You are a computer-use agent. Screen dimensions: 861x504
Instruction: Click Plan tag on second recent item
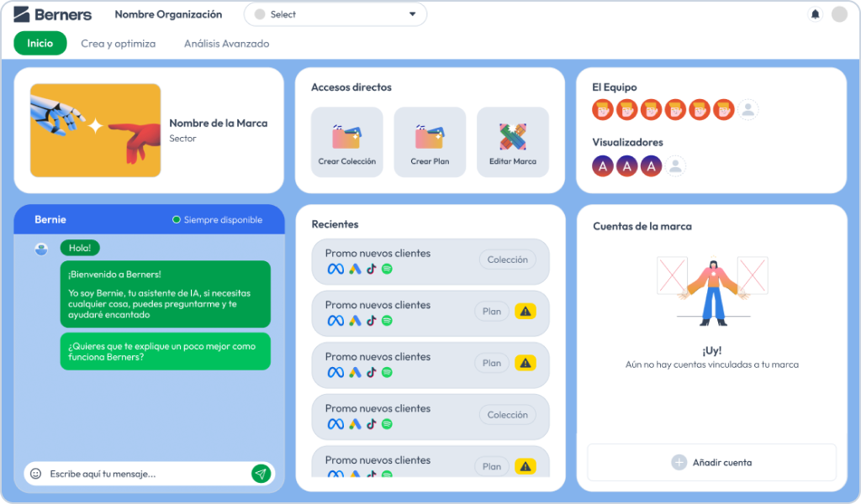[x=492, y=312]
